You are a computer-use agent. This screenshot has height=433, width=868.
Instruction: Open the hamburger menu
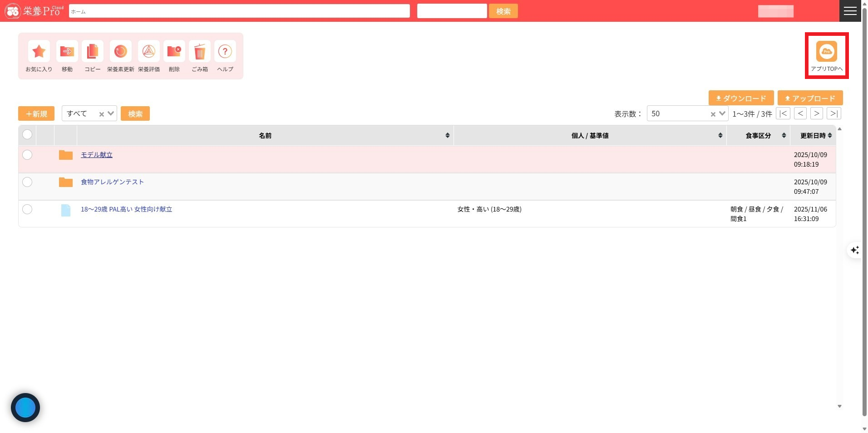(850, 11)
